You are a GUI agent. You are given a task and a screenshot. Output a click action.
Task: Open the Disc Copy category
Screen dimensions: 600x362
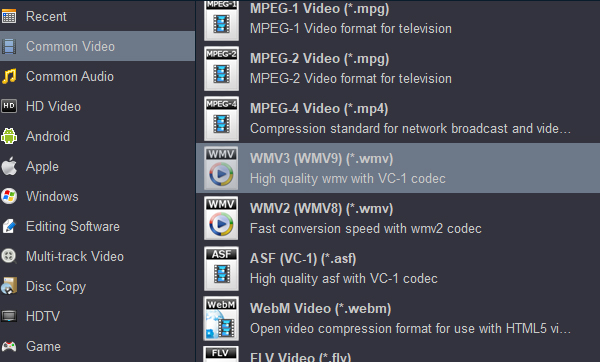pos(97,286)
